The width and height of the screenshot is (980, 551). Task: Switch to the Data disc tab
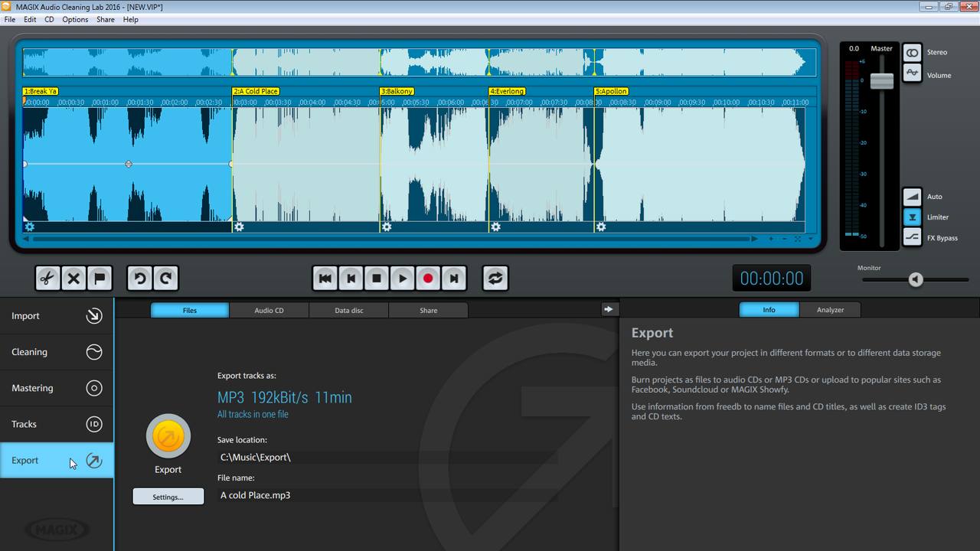[349, 310]
